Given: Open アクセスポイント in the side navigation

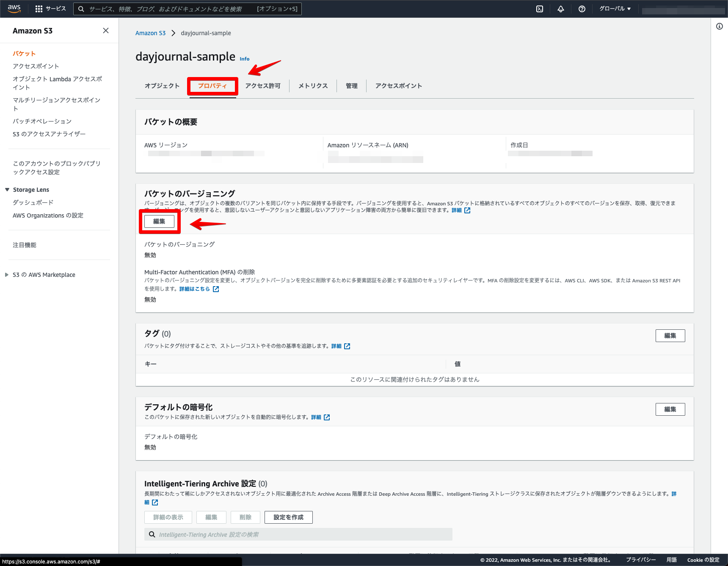Looking at the screenshot, I should [36, 66].
